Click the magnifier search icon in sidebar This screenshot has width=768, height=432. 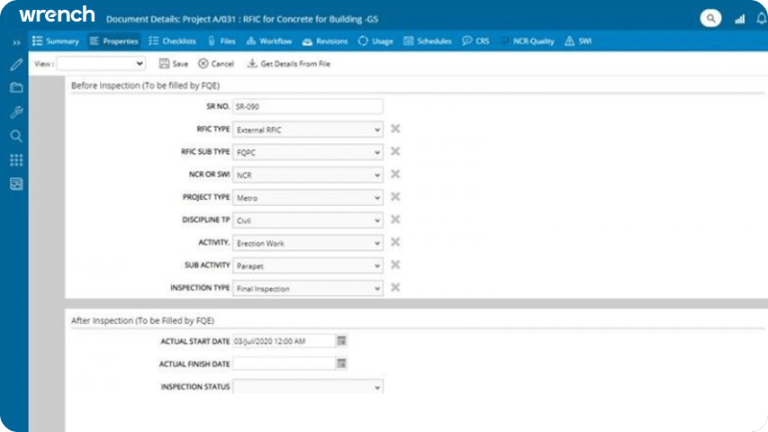pos(17,136)
